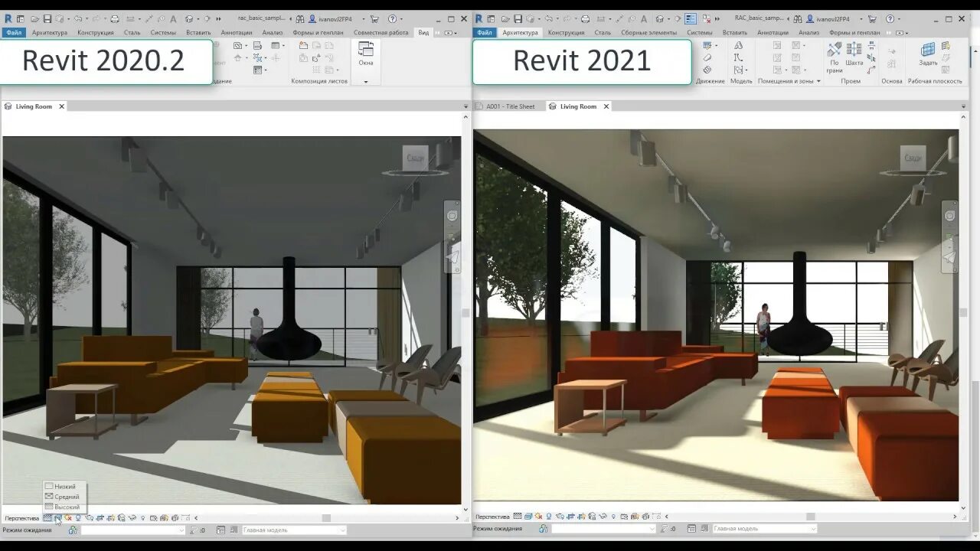Click Save icon in Revit 2021 window
980x551 pixels.
pyautogui.click(x=518, y=19)
